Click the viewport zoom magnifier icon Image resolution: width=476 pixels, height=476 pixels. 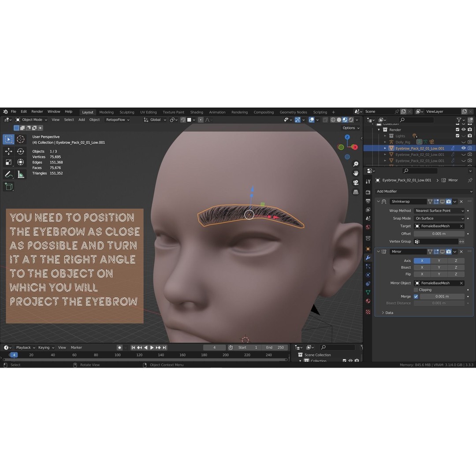pyautogui.click(x=356, y=164)
